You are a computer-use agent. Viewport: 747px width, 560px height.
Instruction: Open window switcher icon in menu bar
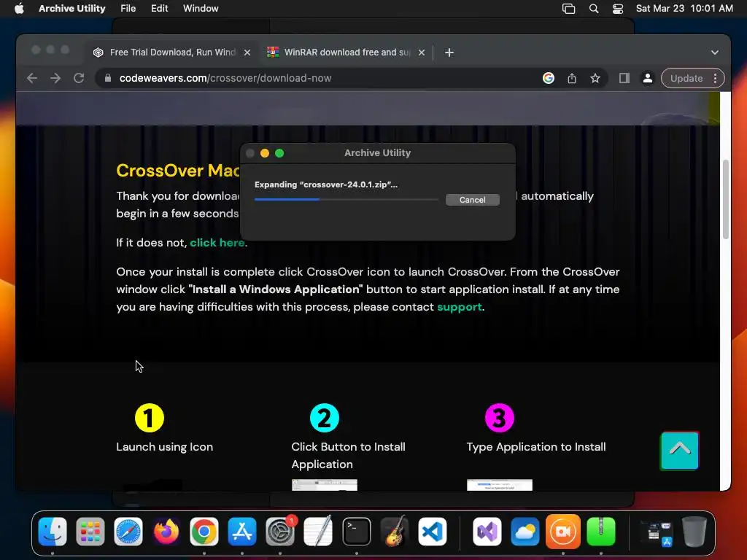(568, 9)
